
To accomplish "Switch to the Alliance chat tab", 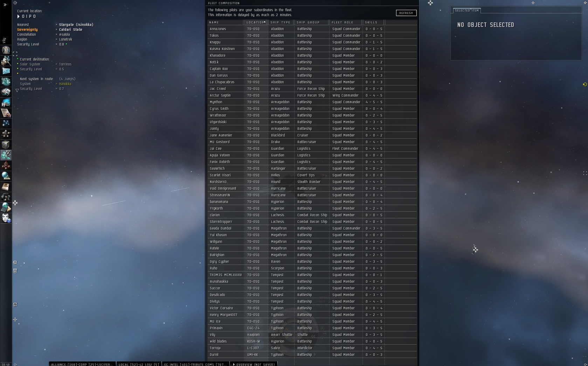I will pos(82,364).
